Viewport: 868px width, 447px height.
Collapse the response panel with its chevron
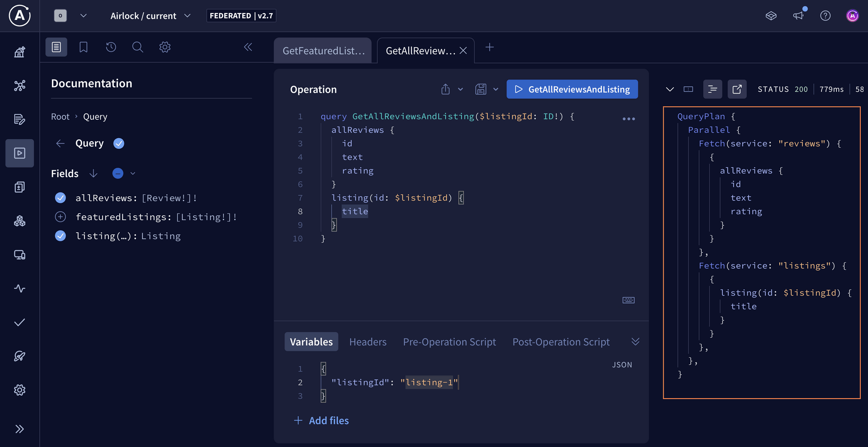670,89
